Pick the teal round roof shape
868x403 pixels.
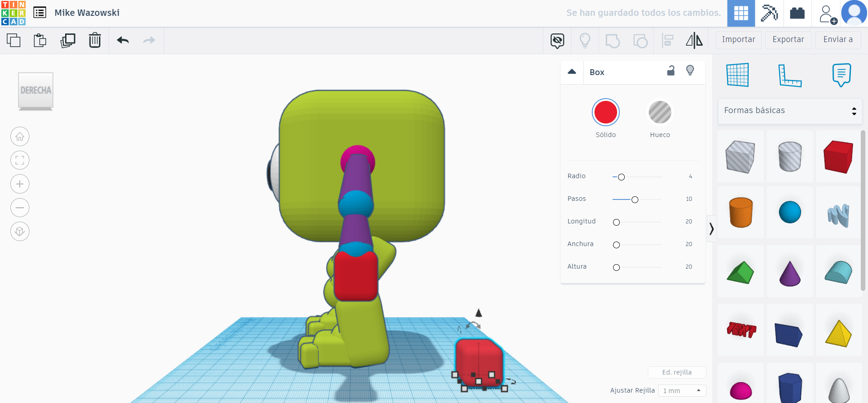[x=839, y=272]
